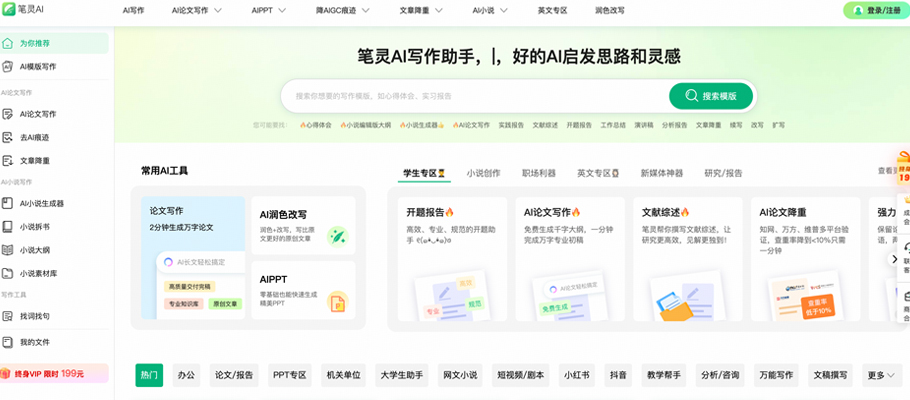Click the 去AI痕迹 sidebar icon

point(8,138)
